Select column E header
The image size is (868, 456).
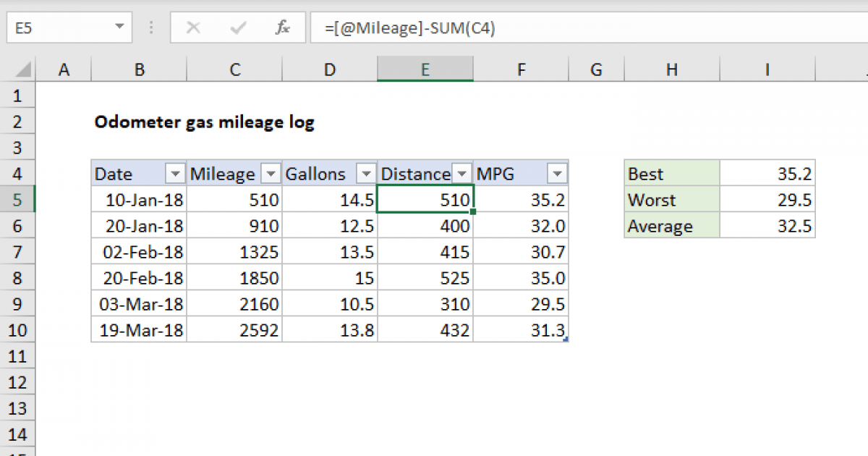click(x=425, y=69)
